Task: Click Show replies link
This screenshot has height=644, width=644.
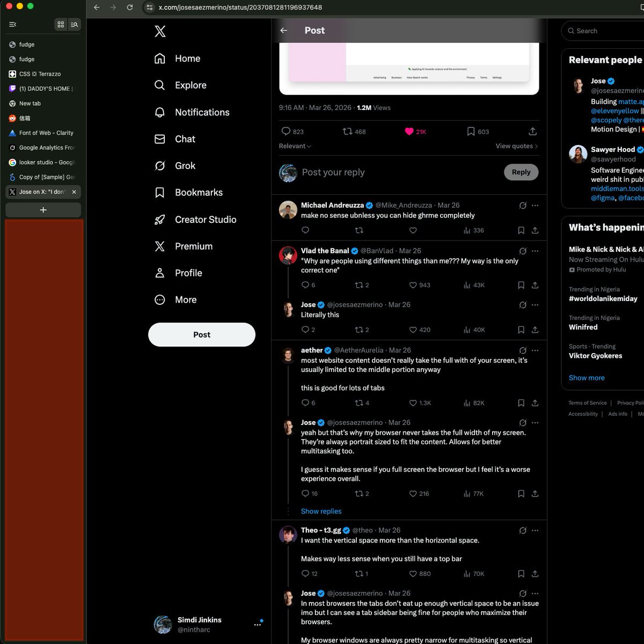Action: [x=321, y=511]
